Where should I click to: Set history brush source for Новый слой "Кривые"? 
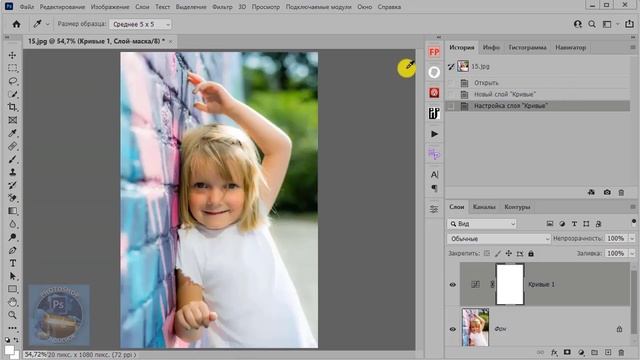(x=451, y=94)
